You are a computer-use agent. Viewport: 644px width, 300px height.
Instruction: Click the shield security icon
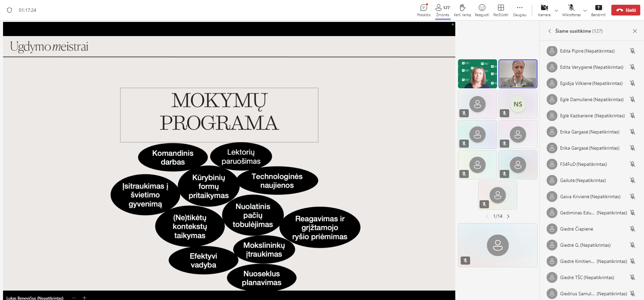[x=9, y=10]
